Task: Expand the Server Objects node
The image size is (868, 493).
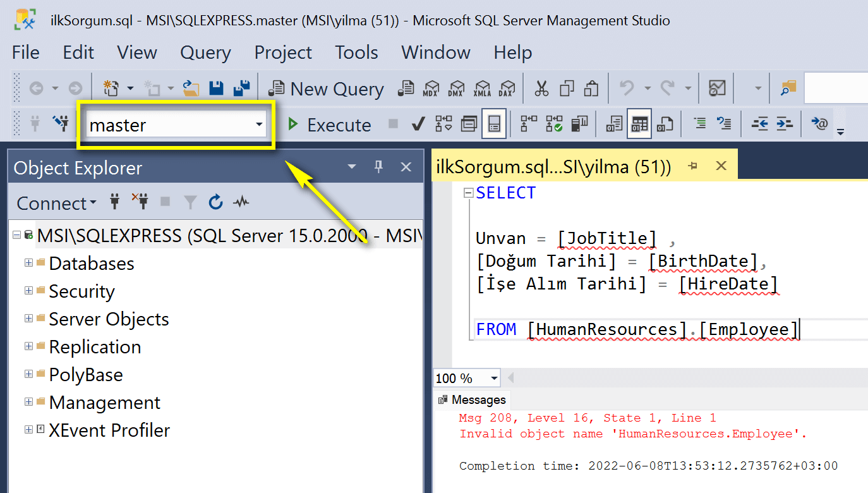Action: [28, 319]
